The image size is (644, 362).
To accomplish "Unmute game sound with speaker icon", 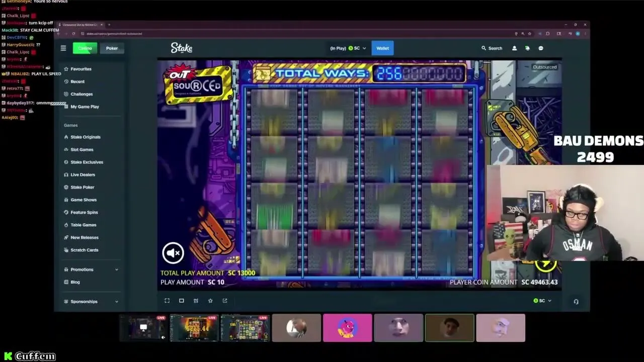I will (173, 253).
